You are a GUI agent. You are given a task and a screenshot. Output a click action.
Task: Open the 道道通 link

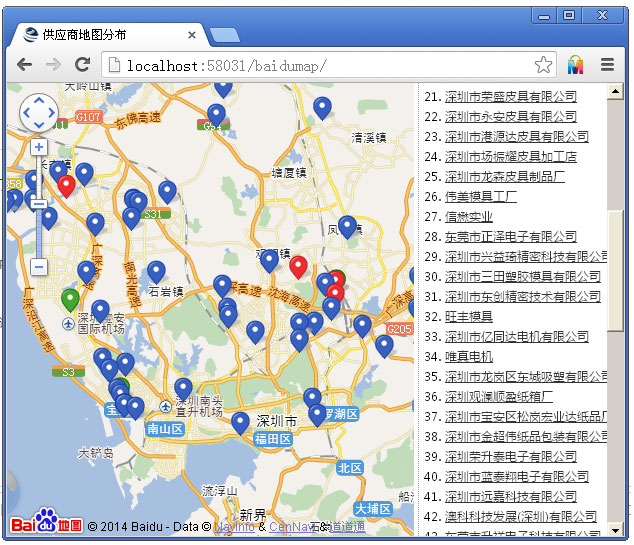(x=347, y=526)
